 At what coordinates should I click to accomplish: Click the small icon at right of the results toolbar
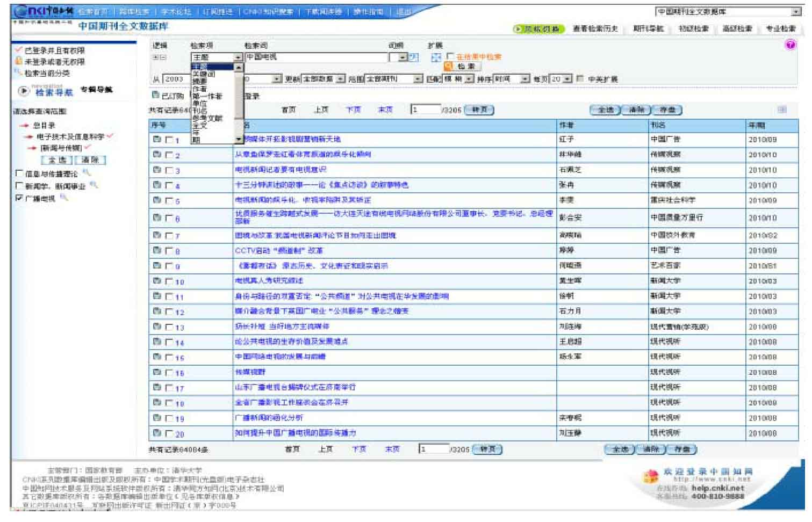point(782,110)
